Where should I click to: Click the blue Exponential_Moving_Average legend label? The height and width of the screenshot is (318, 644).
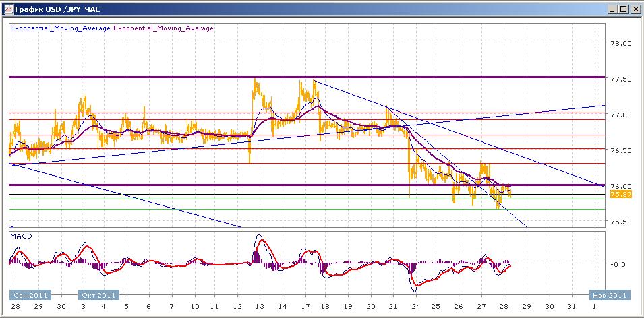point(60,28)
